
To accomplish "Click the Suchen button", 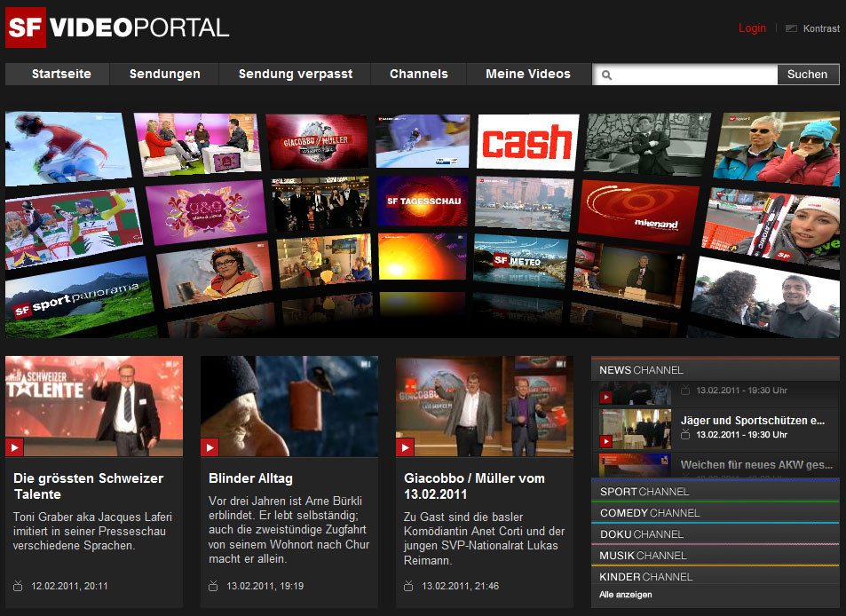I will [x=807, y=75].
